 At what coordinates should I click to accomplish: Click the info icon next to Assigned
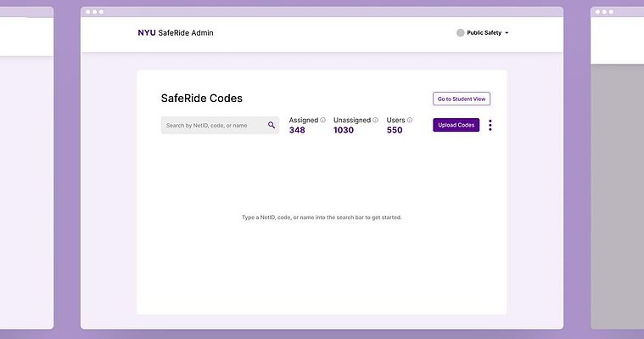point(322,120)
